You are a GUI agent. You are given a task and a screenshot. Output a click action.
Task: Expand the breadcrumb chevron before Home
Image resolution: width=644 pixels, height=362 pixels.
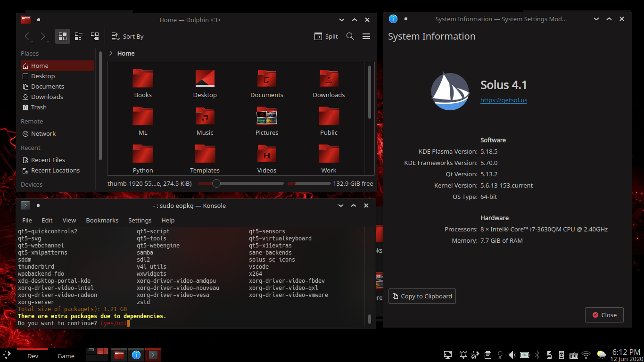[111, 53]
